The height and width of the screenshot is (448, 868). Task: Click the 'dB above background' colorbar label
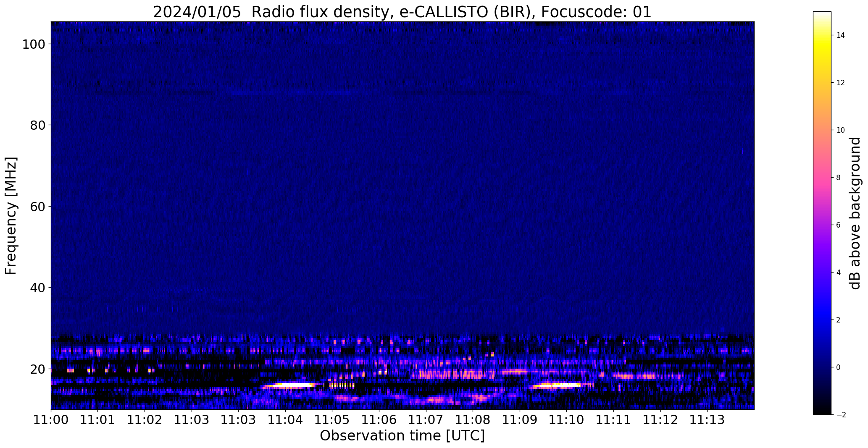tap(855, 213)
